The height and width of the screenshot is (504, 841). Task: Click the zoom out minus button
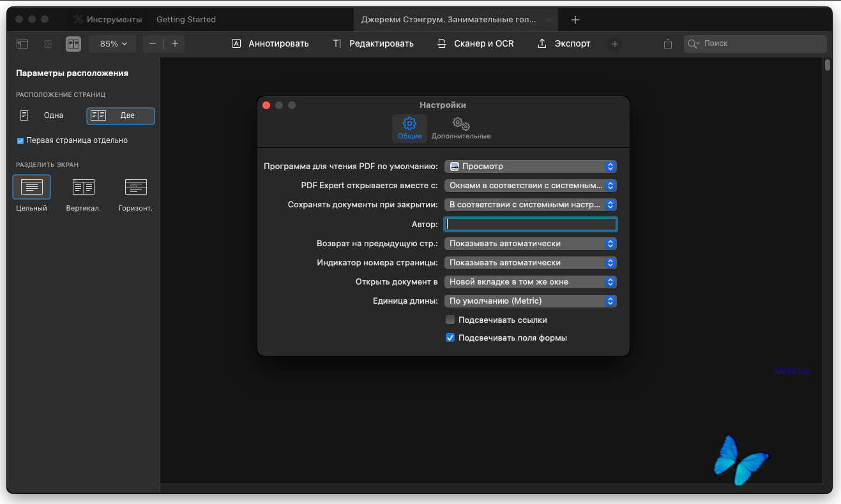point(153,44)
